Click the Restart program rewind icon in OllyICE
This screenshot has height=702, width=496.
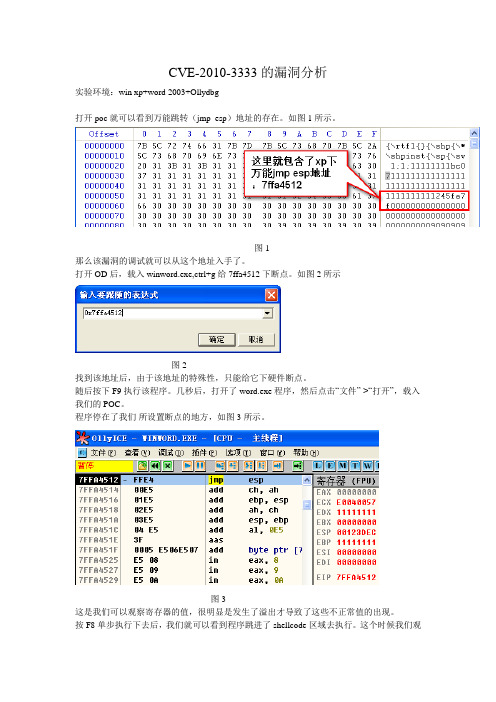pos(155,466)
